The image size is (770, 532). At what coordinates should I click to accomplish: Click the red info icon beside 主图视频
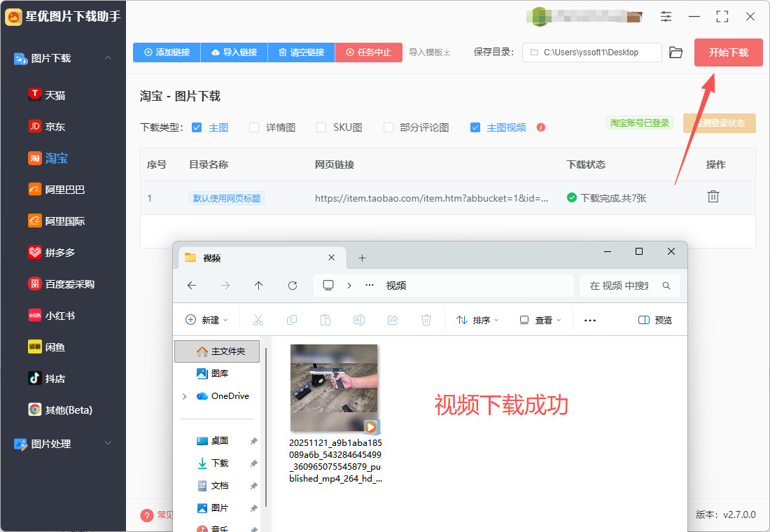pyautogui.click(x=540, y=127)
